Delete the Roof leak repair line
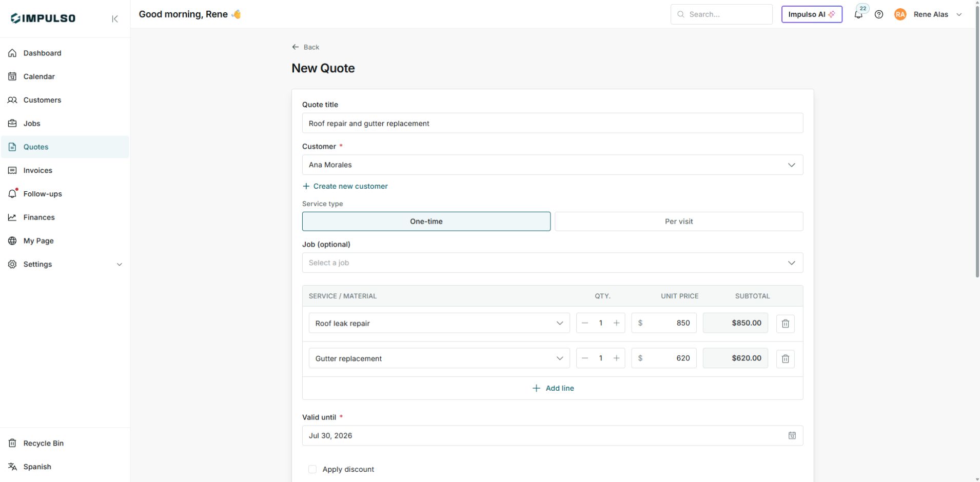 (x=785, y=324)
